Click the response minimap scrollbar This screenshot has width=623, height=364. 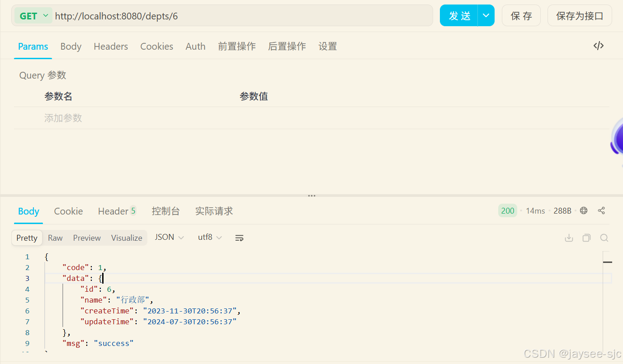tap(608, 303)
